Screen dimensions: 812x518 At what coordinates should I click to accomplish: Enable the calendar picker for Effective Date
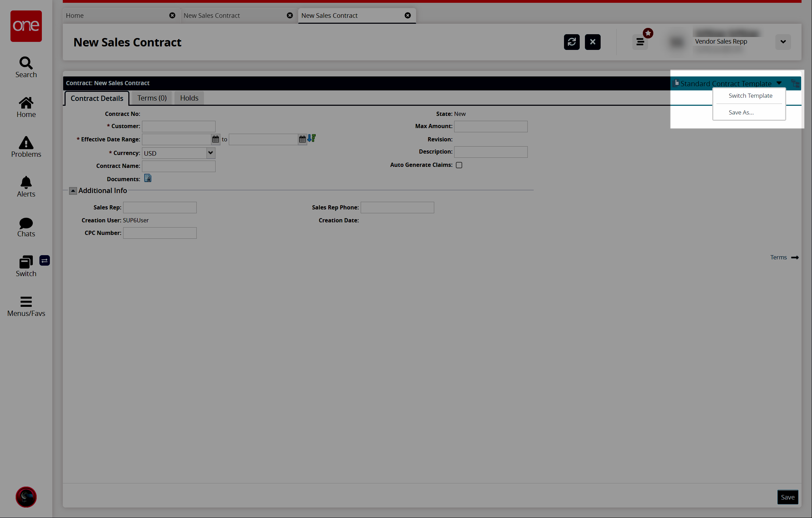[x=216, y=139]
